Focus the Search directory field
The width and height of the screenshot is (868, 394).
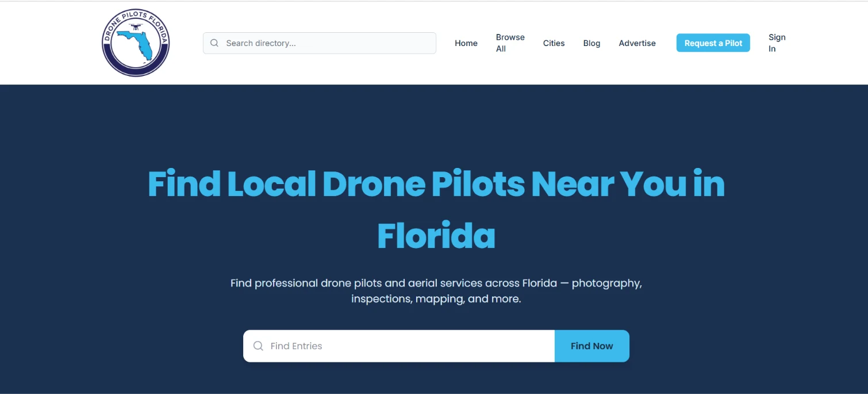(320, 43)
